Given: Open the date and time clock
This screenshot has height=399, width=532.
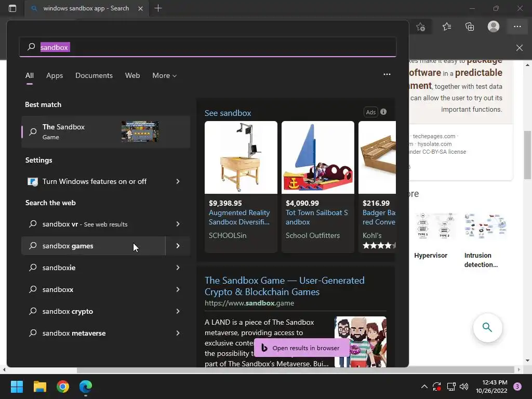Looking at the screenshot, I should [x=491, y=387].
